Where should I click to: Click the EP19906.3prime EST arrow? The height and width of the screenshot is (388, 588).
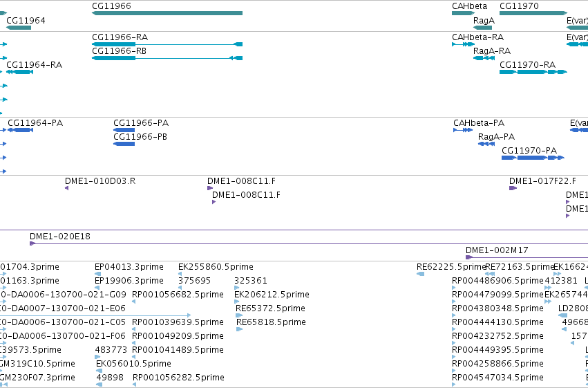coord(97,288)
